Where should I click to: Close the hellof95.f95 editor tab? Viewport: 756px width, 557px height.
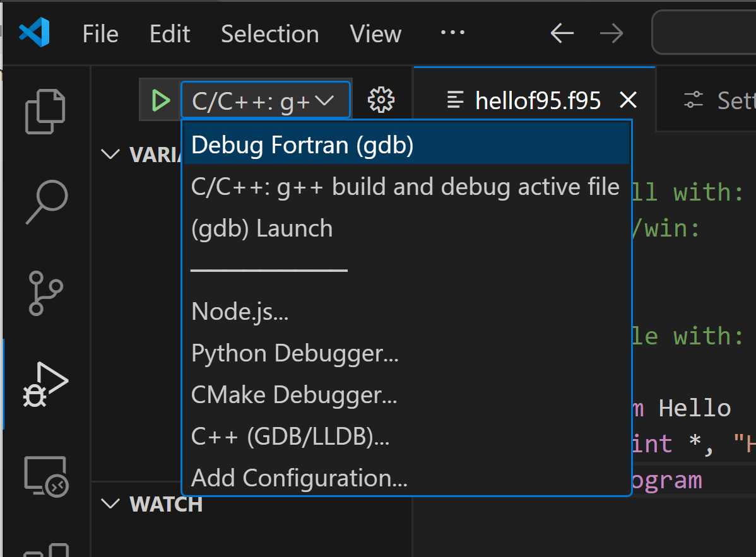[628, 100]
